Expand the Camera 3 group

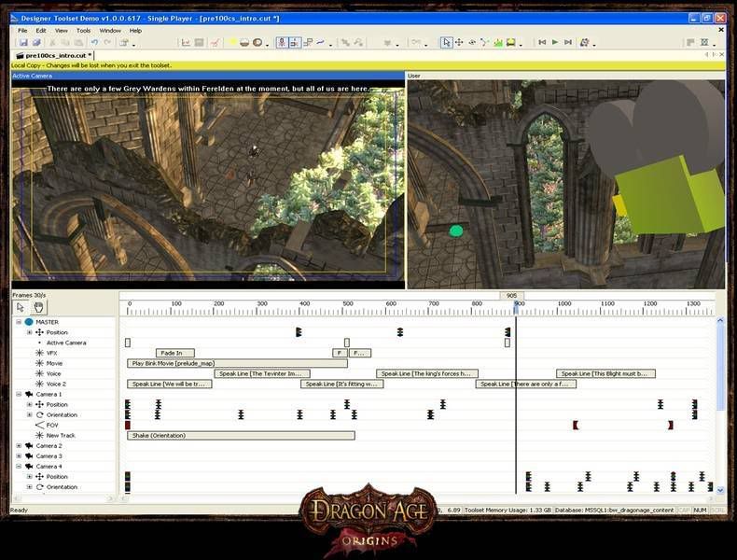pyautogui.click(x=19, y=456)
